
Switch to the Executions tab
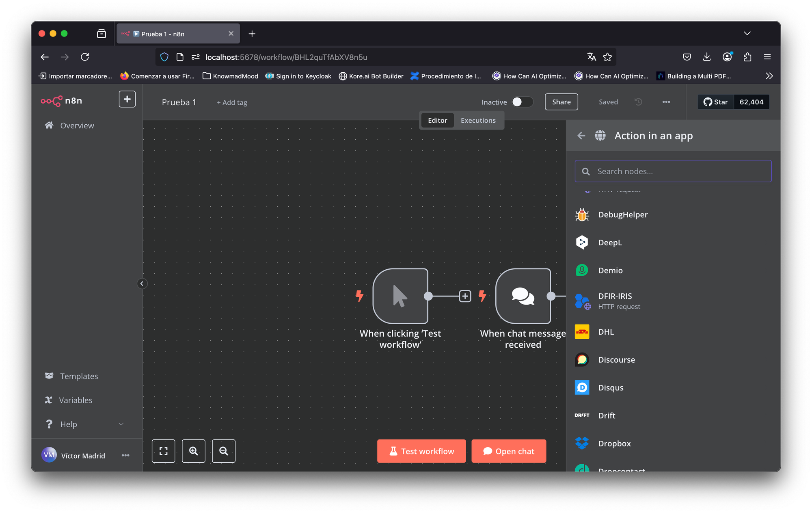[x=478, y=120]
